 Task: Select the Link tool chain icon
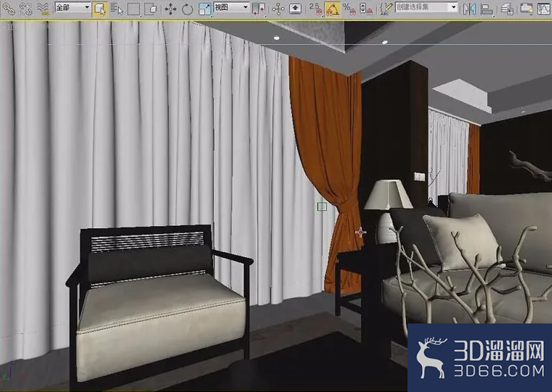coord(9,9)
